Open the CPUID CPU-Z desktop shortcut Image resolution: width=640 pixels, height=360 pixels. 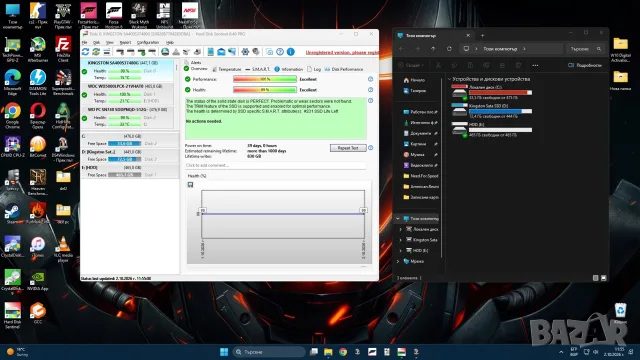pos(12,147)
